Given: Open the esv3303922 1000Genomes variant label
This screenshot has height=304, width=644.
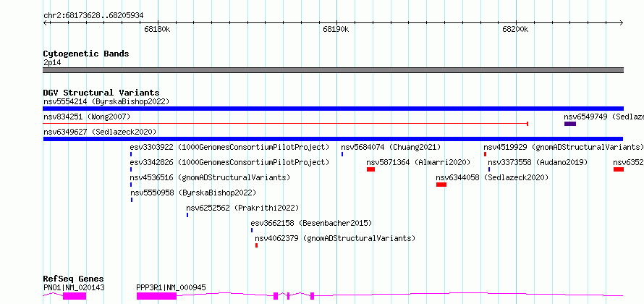Looking at the screenshot, I should coord(229,147).
